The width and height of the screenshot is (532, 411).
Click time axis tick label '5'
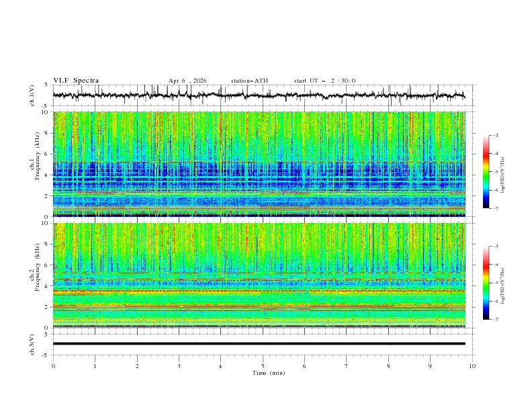263,366
